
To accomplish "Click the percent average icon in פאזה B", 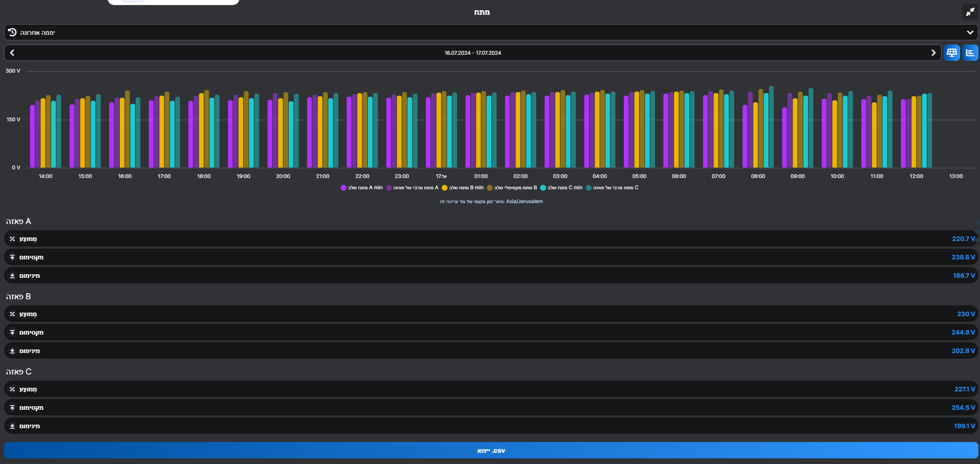I will 12,314.
